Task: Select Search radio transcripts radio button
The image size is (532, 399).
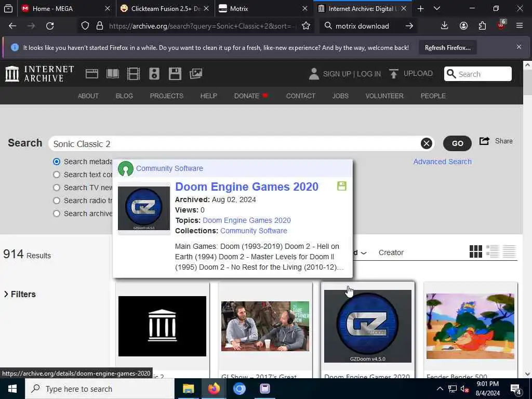Action: tap(57, 201)
